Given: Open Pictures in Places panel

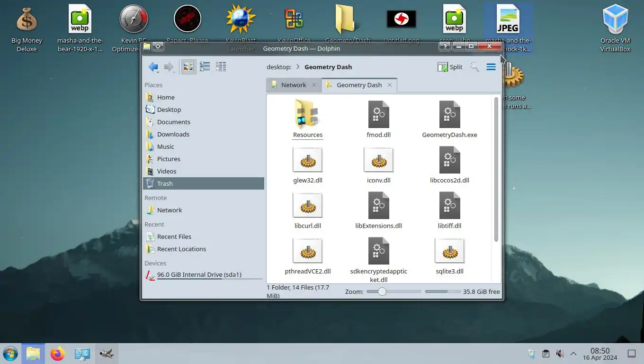Looking at the screenshot, I should (x=204, y=159).
